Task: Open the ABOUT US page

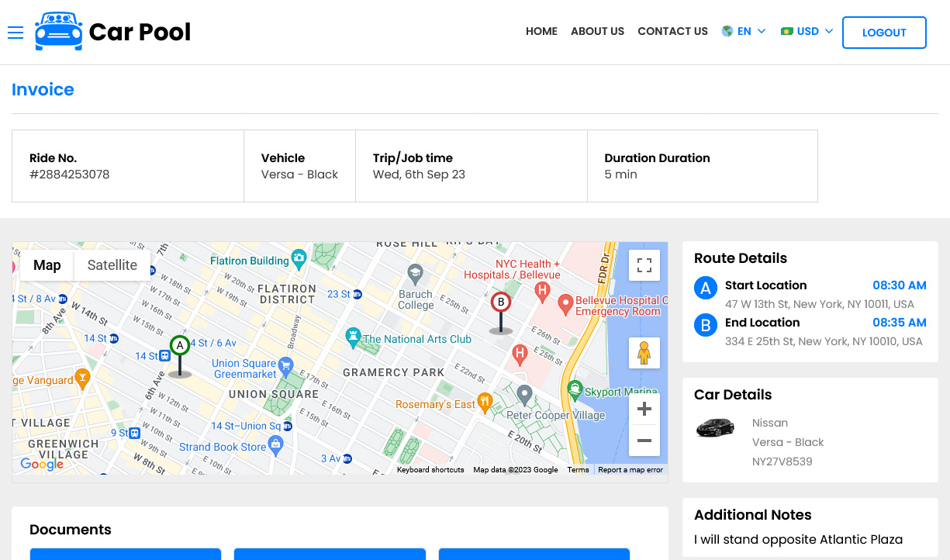Action: [x=597, y=32]
